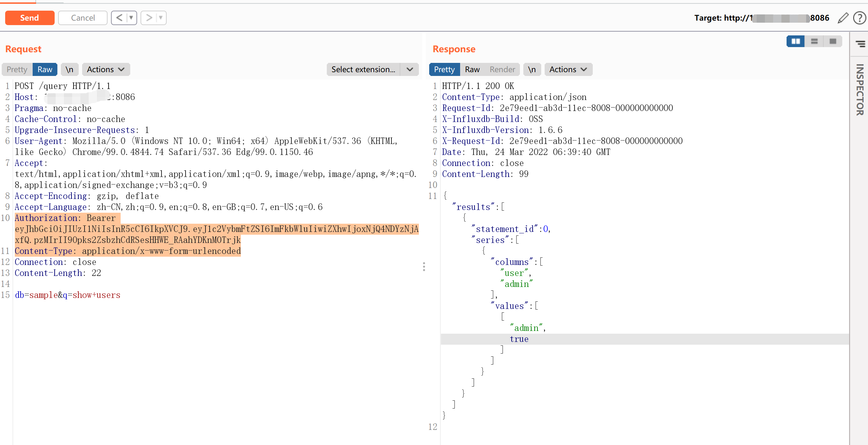
Task: Expand the Response Actions dropdown
Action: (x=568, y=69)
